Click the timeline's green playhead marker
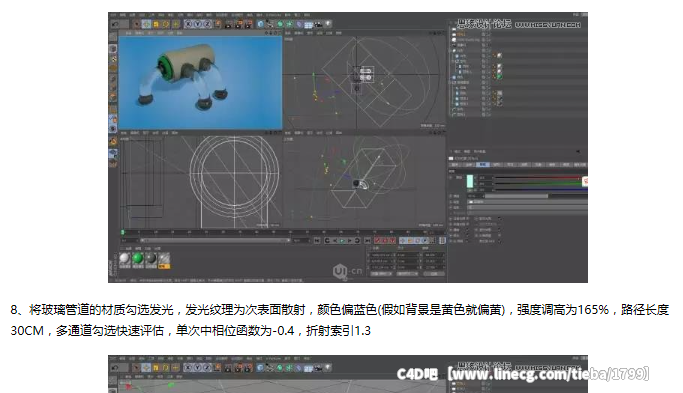Image resolution: width=683 pixels, height=393 pixels. (x=123, y=232)
